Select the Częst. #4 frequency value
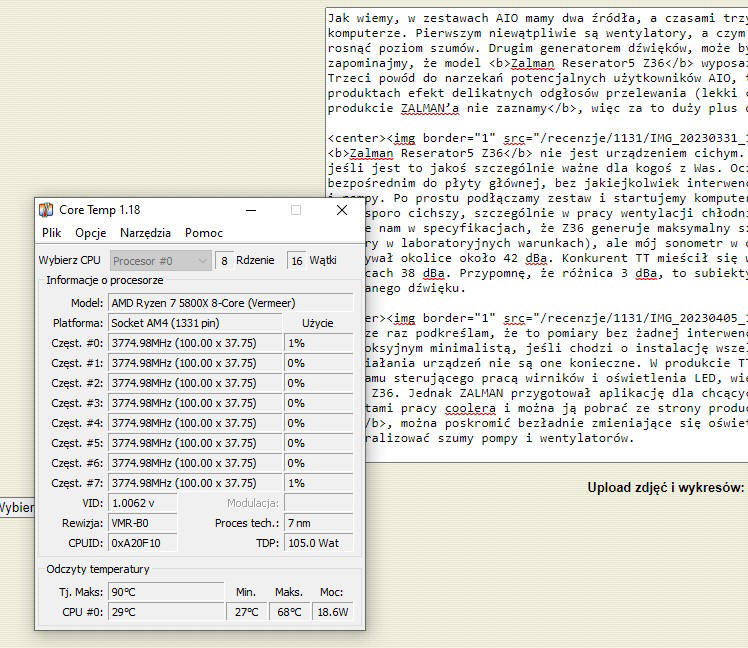This screenshot has width=748, height=648. [x=195, y=423]
